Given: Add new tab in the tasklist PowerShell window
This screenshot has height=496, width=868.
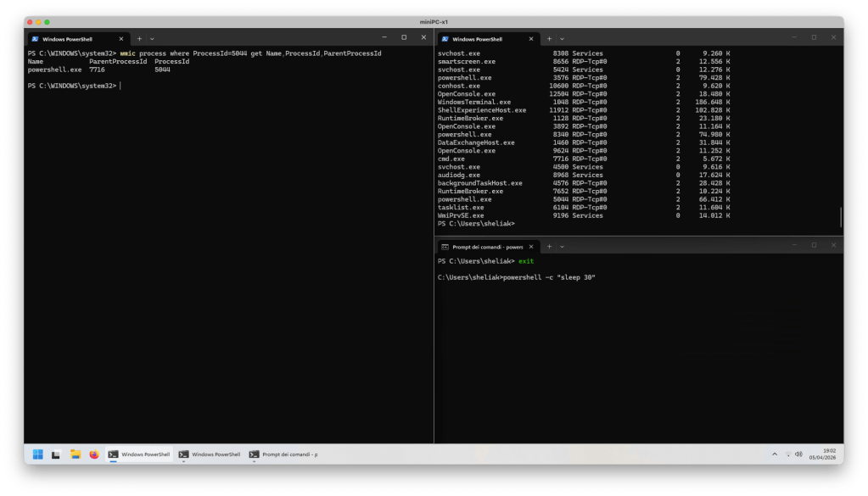Looking at the screenshot, I should point(549,38).
